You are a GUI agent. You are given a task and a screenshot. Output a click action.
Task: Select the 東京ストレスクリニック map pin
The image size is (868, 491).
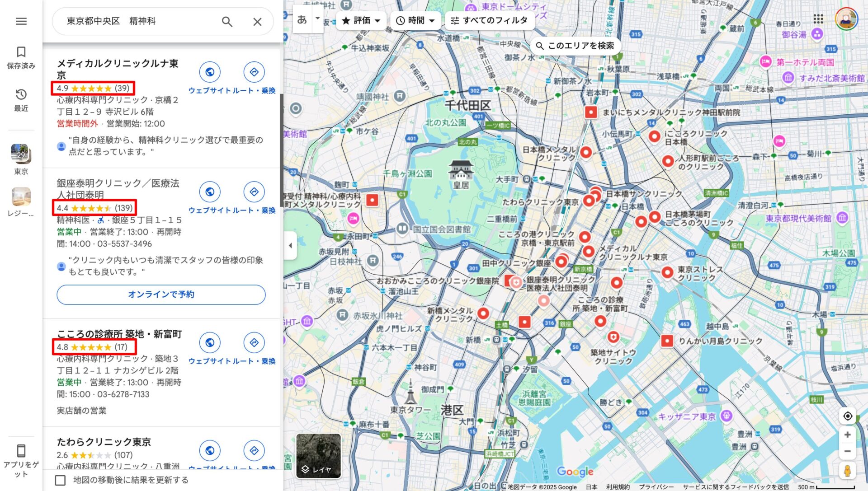pos(667,272)
